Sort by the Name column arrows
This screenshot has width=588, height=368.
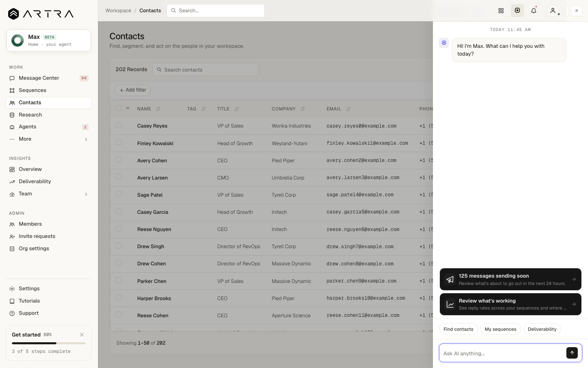coord(158,109)
